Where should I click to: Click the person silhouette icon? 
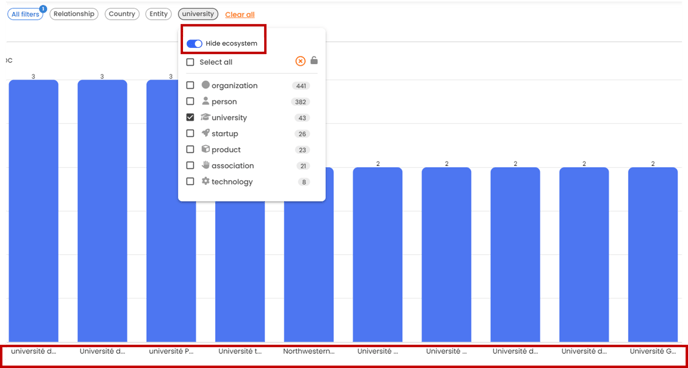tap(205, 101)
